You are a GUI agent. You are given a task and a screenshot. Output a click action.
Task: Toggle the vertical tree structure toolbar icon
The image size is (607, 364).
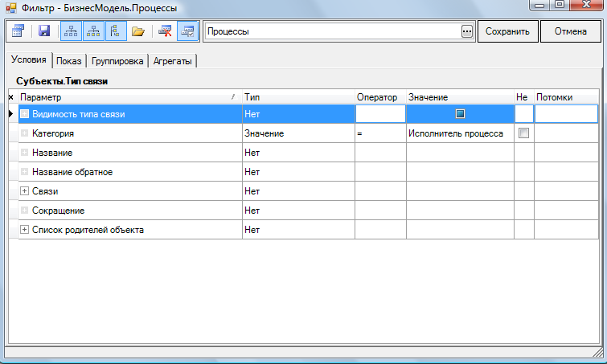tap(115, 31)
